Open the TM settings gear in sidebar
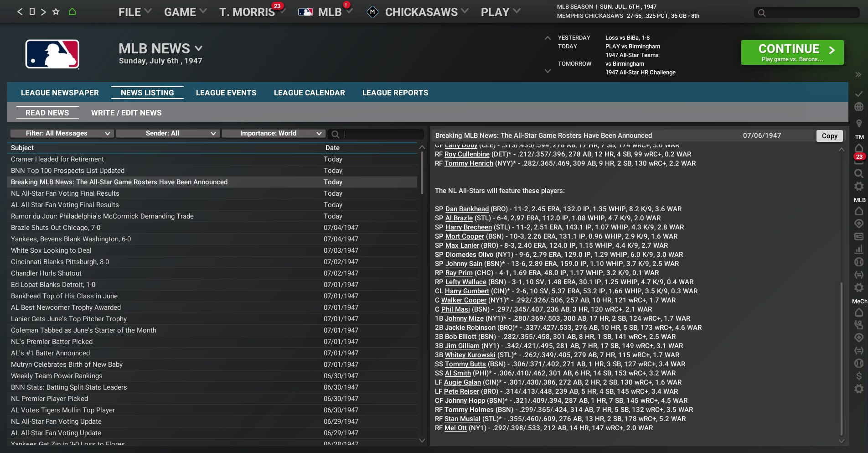The image size is (868, 453). pyautogui.click(x=859, y=187)
